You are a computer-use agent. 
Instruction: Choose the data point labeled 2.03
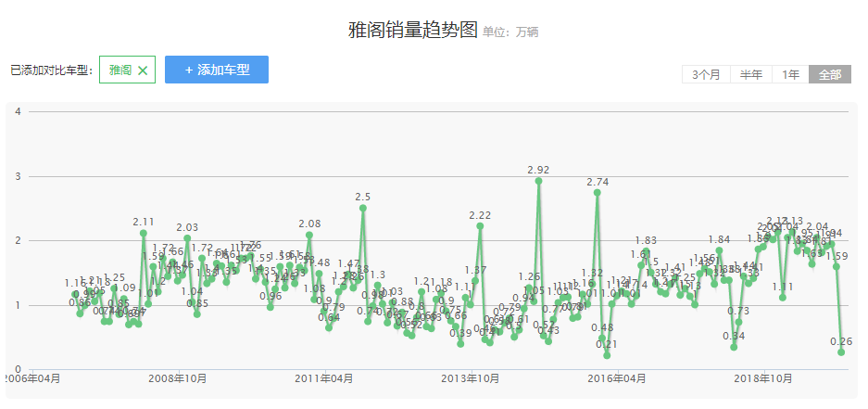[187, 238]
